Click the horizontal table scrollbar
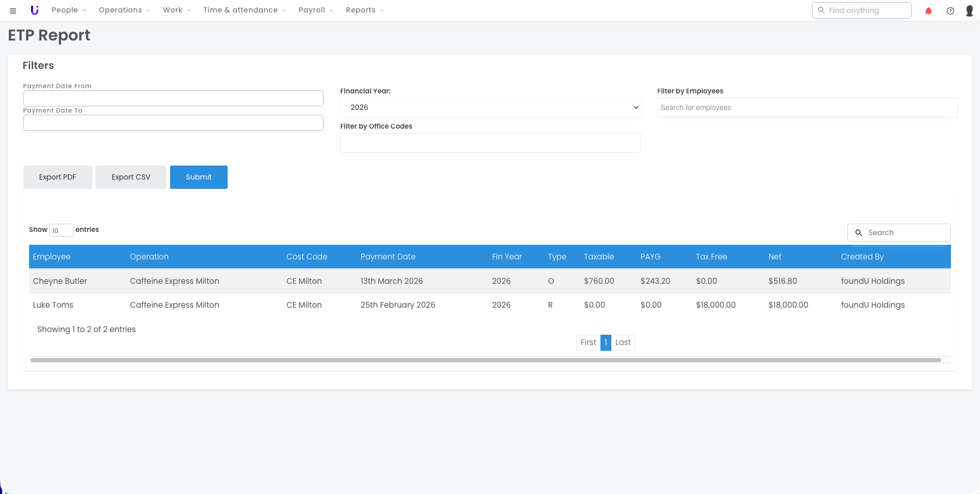 (x=485, y=360)
